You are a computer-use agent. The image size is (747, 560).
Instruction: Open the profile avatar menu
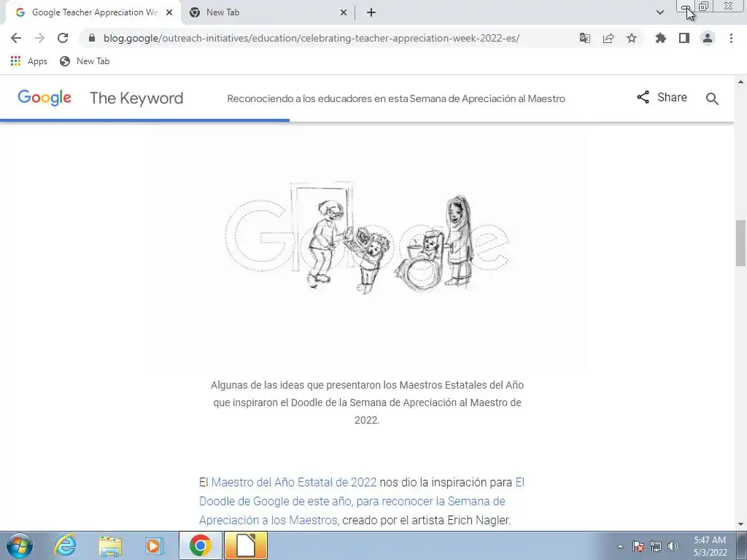tap(708, 38)
